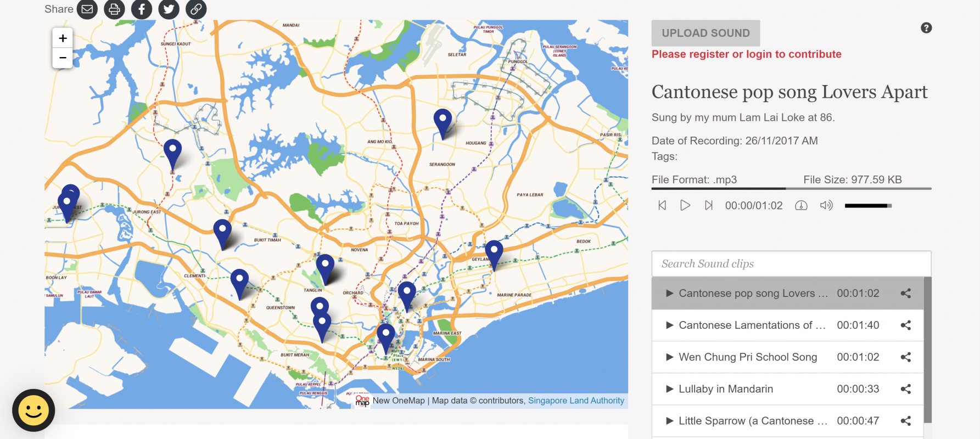
Task: Click lower map pin near Queenstown
Action: (x=322, y=327)
